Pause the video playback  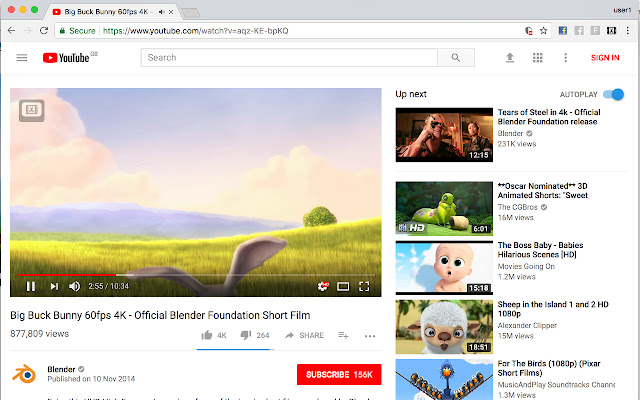coord(31,287)
